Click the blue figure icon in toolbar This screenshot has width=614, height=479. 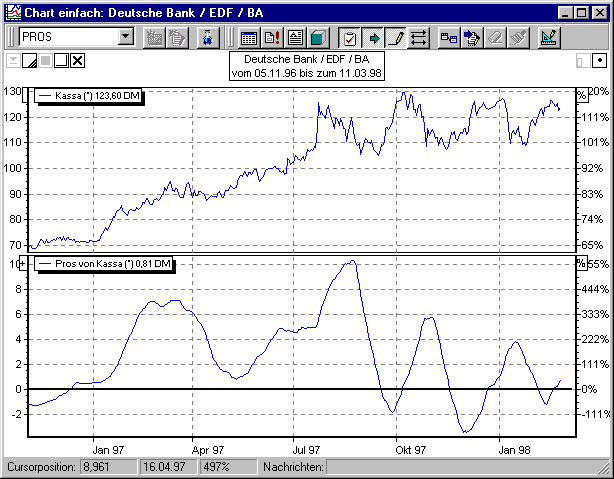click(207, 39)
